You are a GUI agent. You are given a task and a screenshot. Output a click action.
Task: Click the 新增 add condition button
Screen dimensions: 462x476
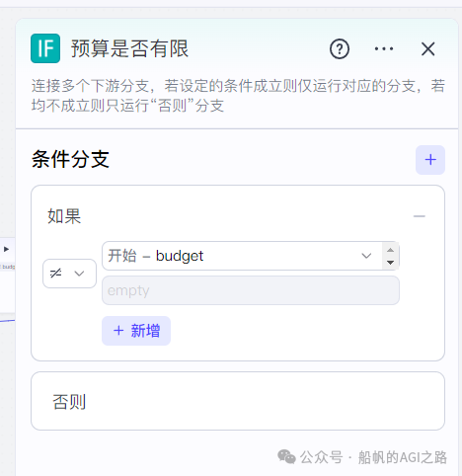point(136,331)
